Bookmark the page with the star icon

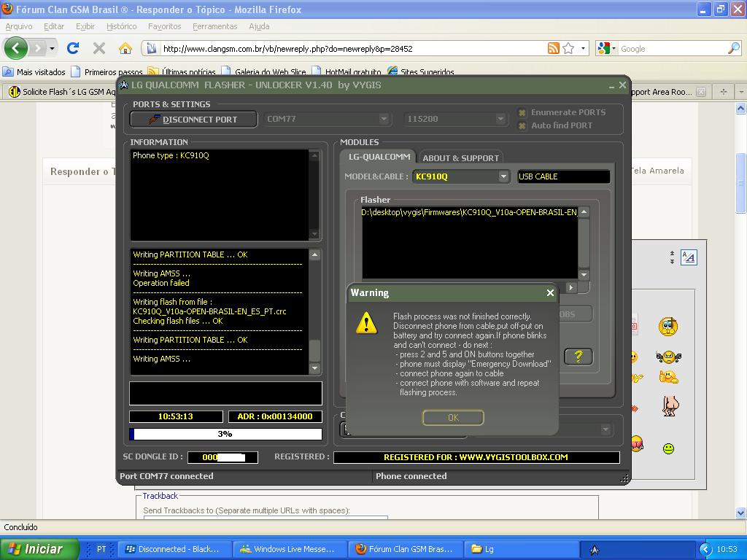coord(568,48)
